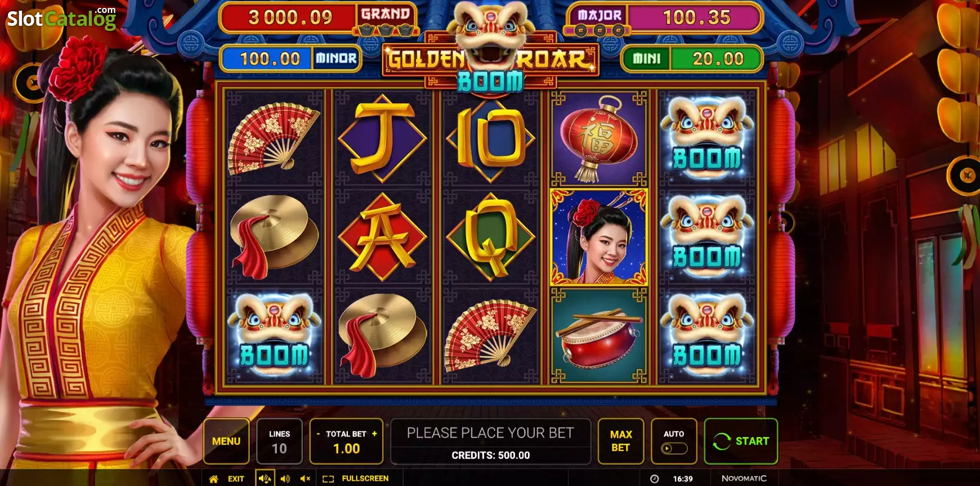Toggle the AUTO play switch

(674, 448)
